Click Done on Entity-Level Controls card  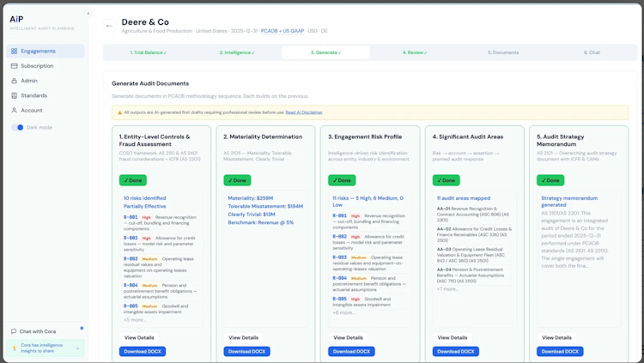(x=132, y=180)
